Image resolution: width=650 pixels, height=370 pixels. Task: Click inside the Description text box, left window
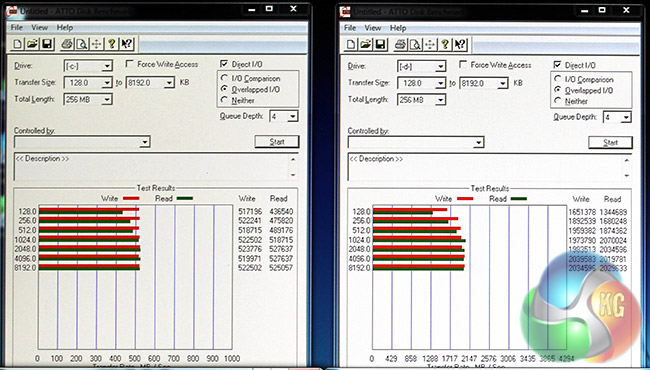[151, 167]
